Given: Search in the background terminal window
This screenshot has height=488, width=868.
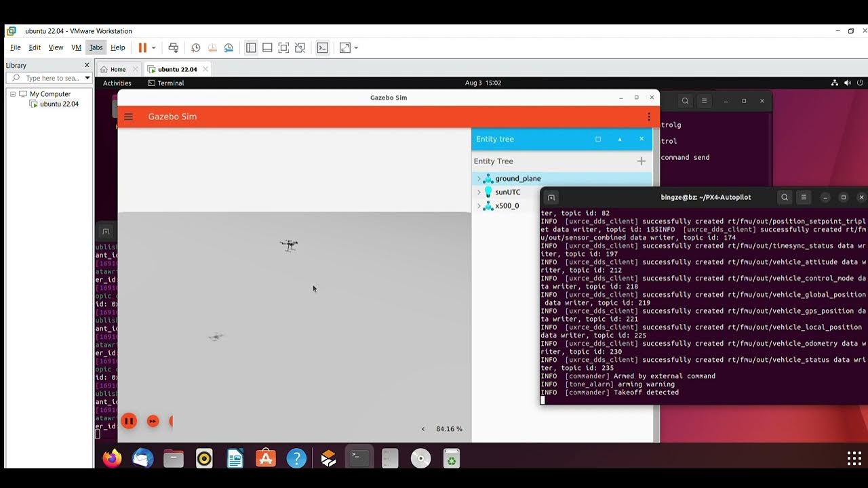Looking at the screenshot, I should pos(685,101).
